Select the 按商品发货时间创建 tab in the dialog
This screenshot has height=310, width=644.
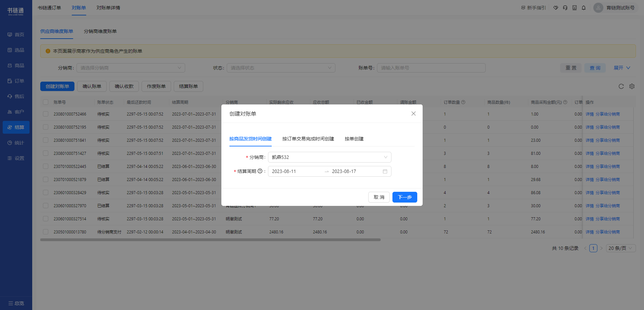[x=251, y=139]
